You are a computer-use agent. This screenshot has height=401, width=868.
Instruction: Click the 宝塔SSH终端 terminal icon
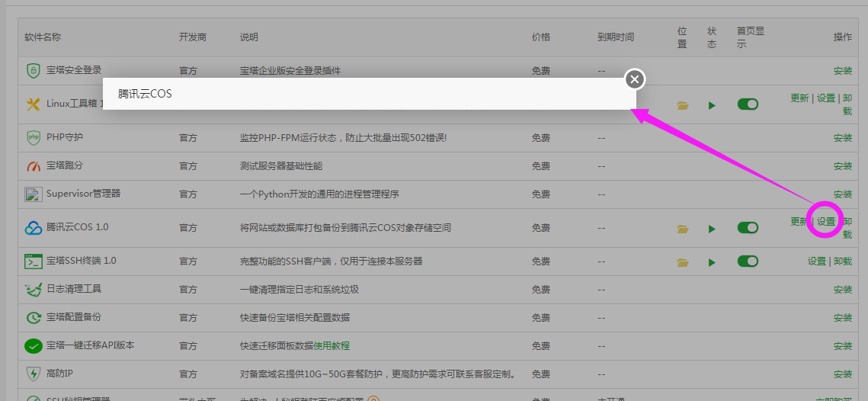tap(34, 261)
